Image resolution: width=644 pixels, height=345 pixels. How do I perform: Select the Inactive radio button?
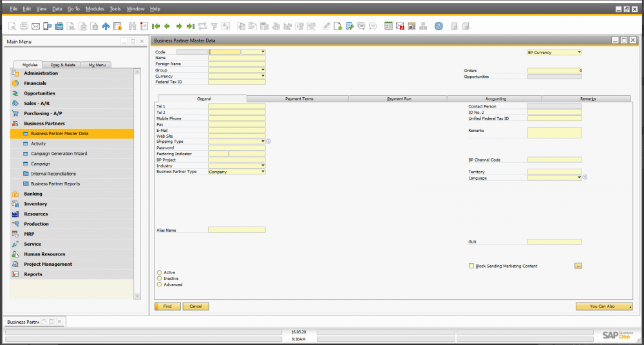159,278
